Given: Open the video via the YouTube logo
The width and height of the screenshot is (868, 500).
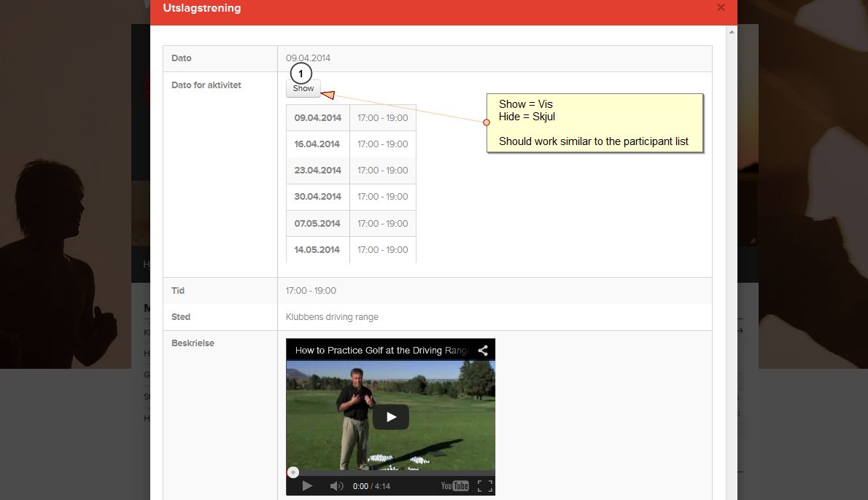Looking at the screenshot, I should (x=455, y=486).
